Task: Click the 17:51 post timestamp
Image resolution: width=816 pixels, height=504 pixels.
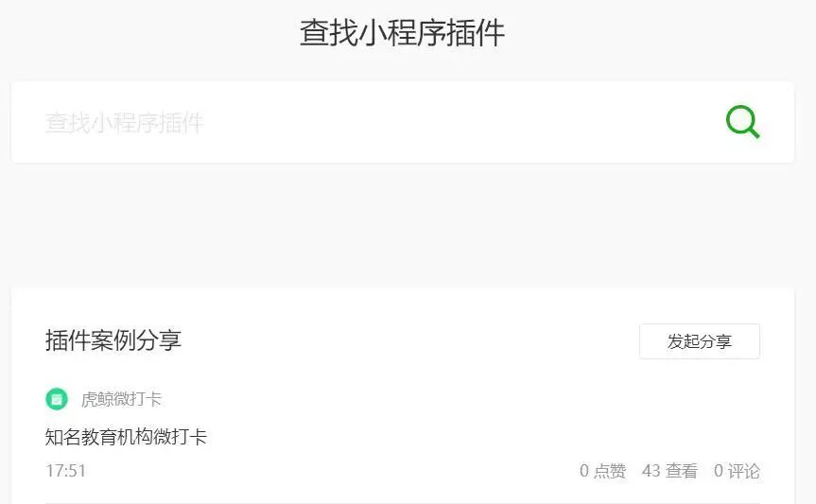Action: (x=65, y=471)
